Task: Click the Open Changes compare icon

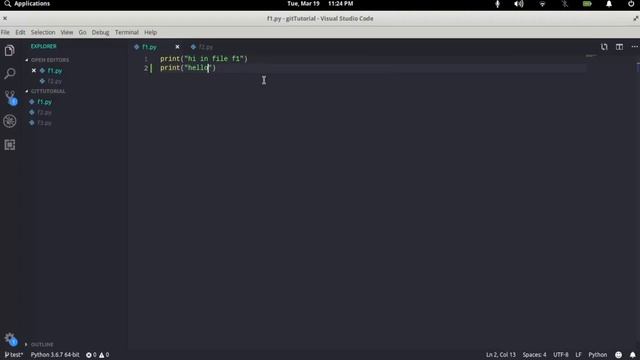Action: pos(604,47)
